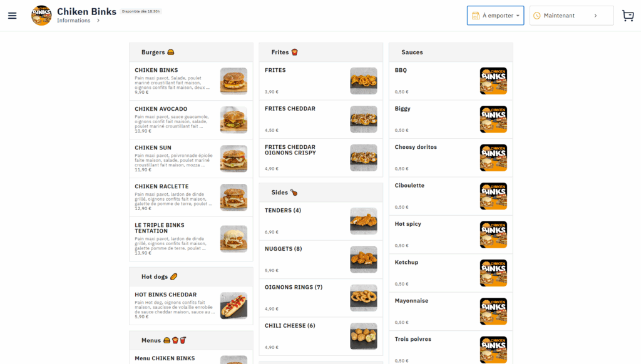641x364 pixels.
Task: Open the CHIKEN SUN burger photo
Action: (234, 158)
